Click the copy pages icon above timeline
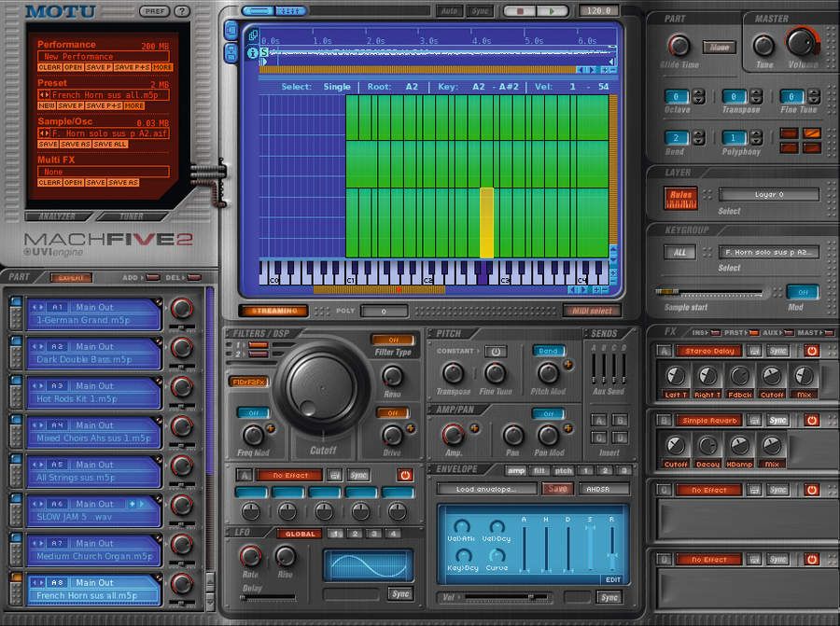 [x=252, y=35]
